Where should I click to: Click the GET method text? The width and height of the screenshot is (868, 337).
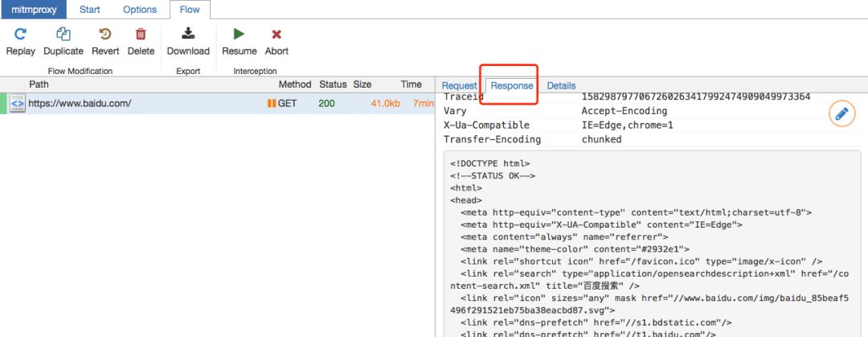click(287, 103)
